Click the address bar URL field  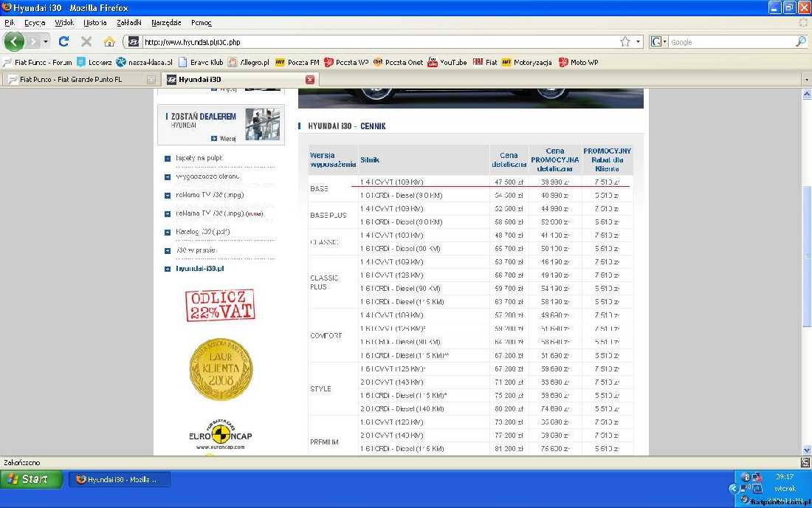tap(381, 42)
